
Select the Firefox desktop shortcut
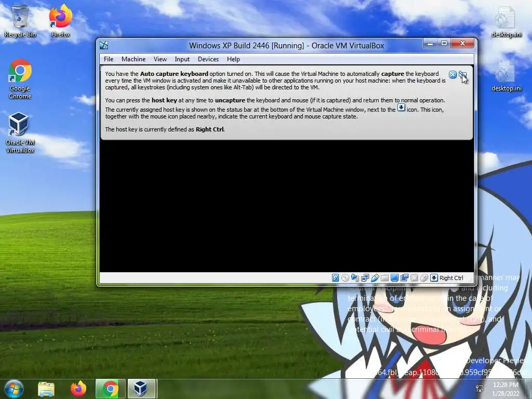pyautogui.click(x=60, y=21)
